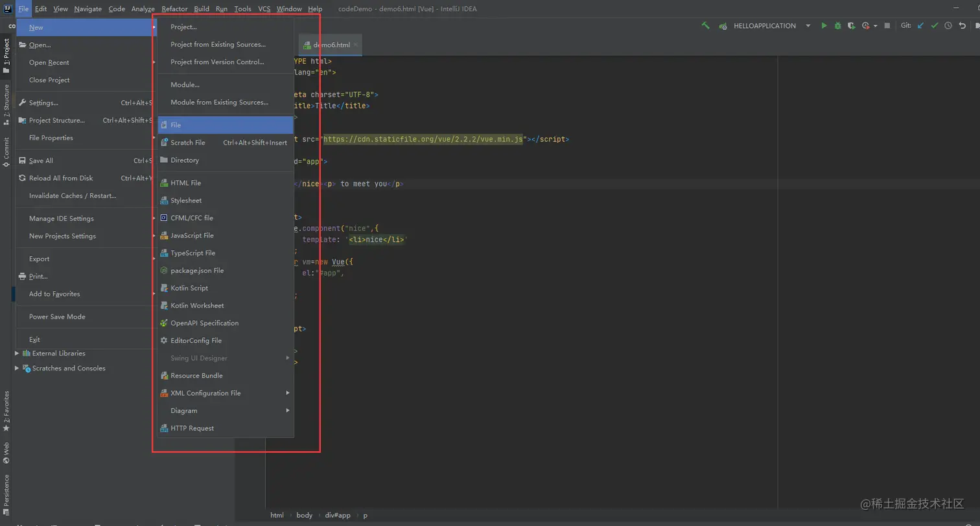Image resolution: width=980 pixels, height=526 pixels.
Task: Switch to the demo6.html editor tab
Action: pyautogui.click(x=331, y=45)
